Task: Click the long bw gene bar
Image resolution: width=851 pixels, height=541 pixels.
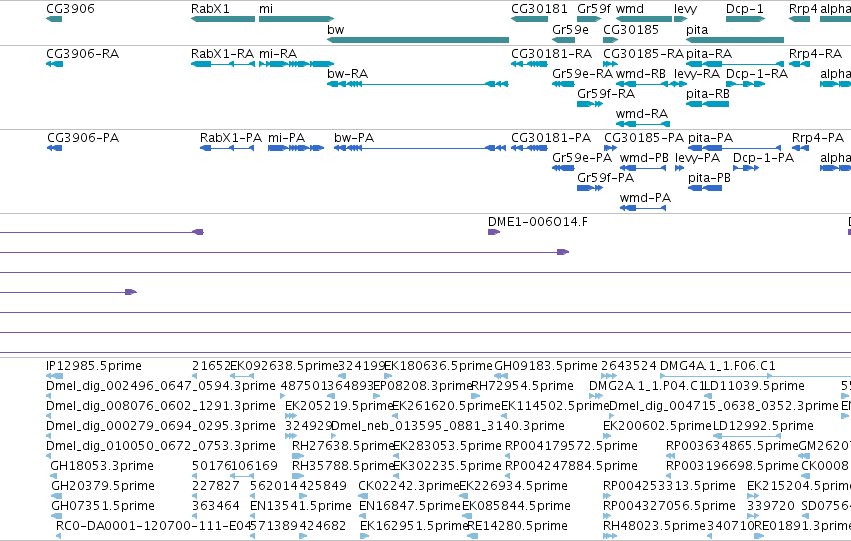Action: [x=418, y=40]
